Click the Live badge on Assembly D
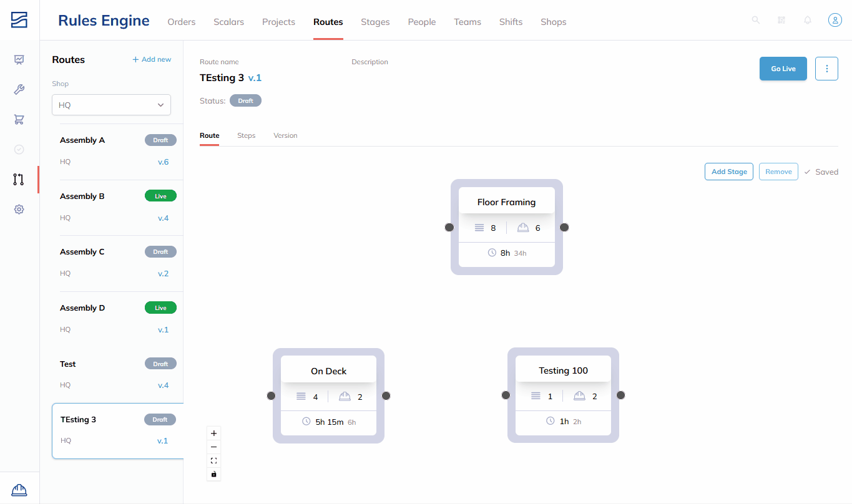This screenshot has height=504, width=852. click(x=160, y=308)
